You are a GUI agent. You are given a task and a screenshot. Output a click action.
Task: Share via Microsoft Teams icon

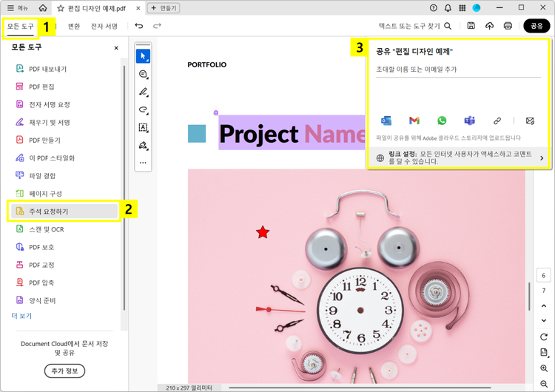click(470, 121)
